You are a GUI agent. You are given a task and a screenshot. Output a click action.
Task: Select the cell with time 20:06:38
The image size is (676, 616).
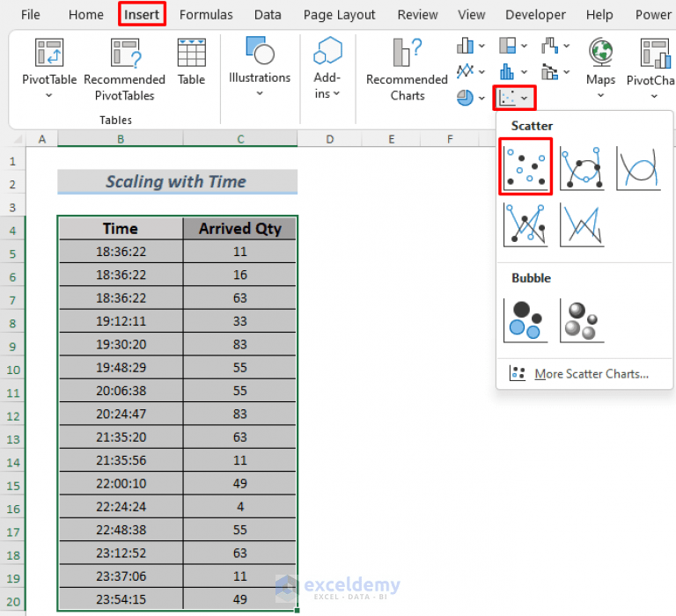(x=121, y=391)
